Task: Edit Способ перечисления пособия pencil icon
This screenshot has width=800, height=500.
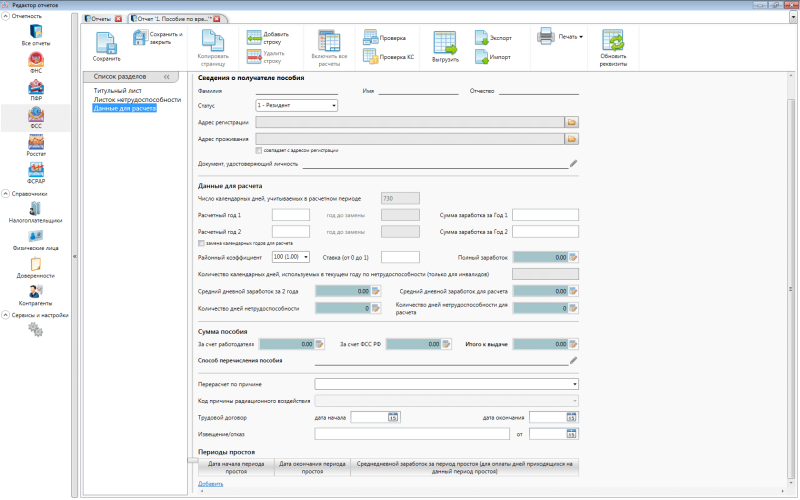Action: [x=573, y=360]
